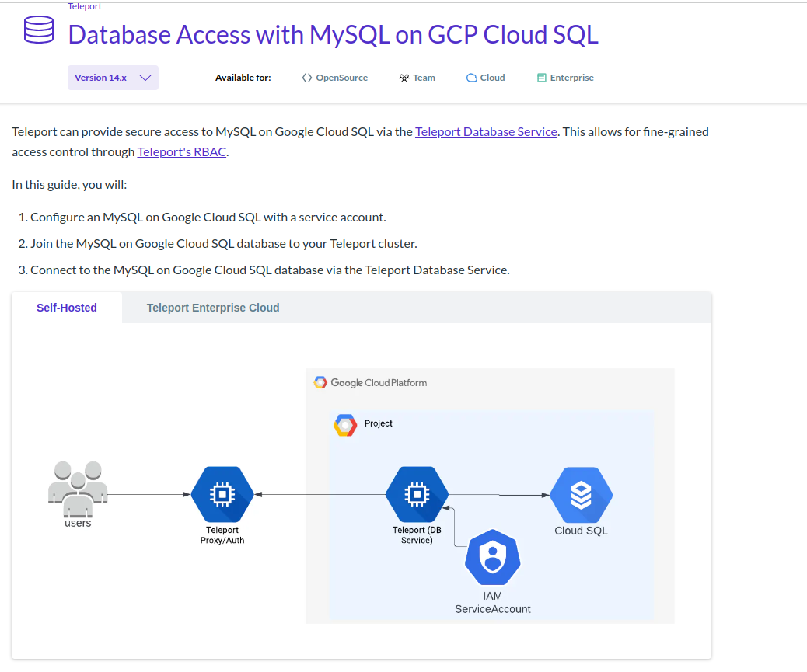Image resolution: width=807 pixels, height=672 pixels.
Task: Click the 'Available for:' label
Action: (243, 78)
